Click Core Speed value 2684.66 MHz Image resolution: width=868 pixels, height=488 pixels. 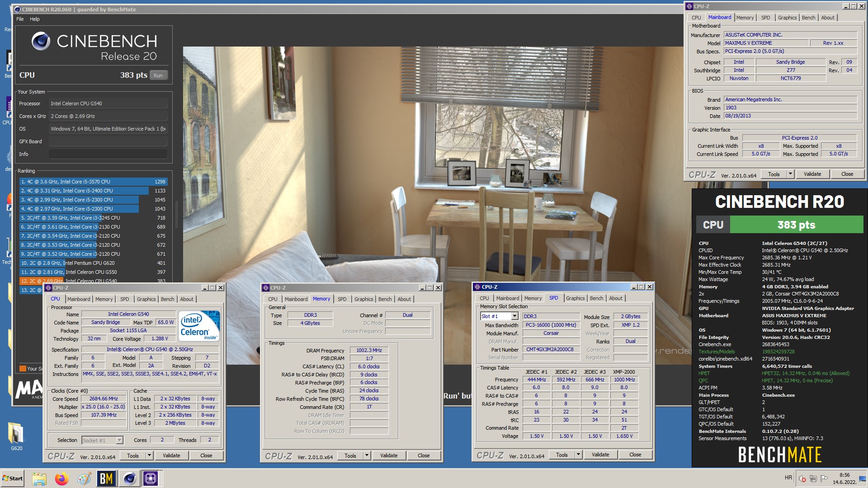[104, 399]
